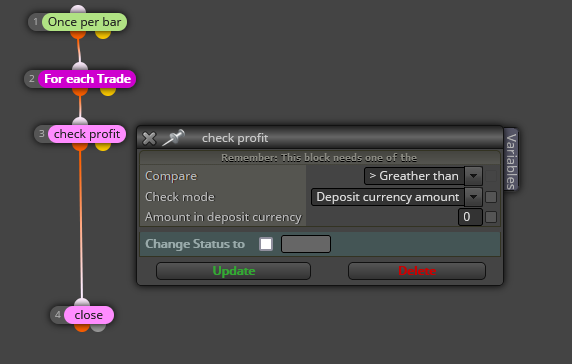This screenshot has width=572, height=364.
Task: Click input connector atop For each Trade
Action: (80, 66)
